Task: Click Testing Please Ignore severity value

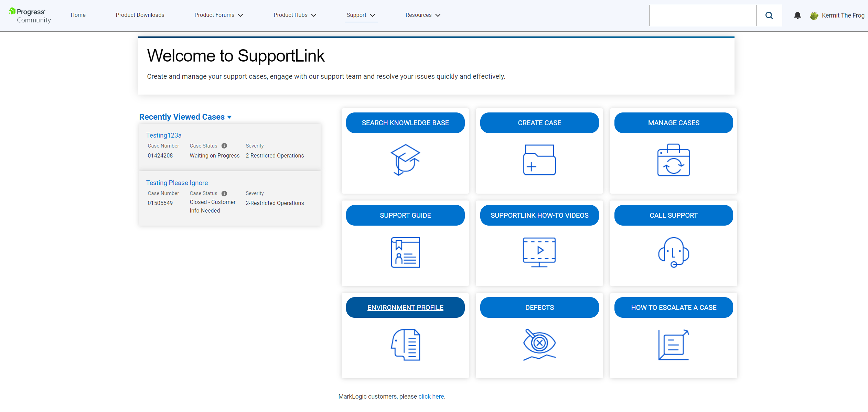Action: click(x=275, y=203)
